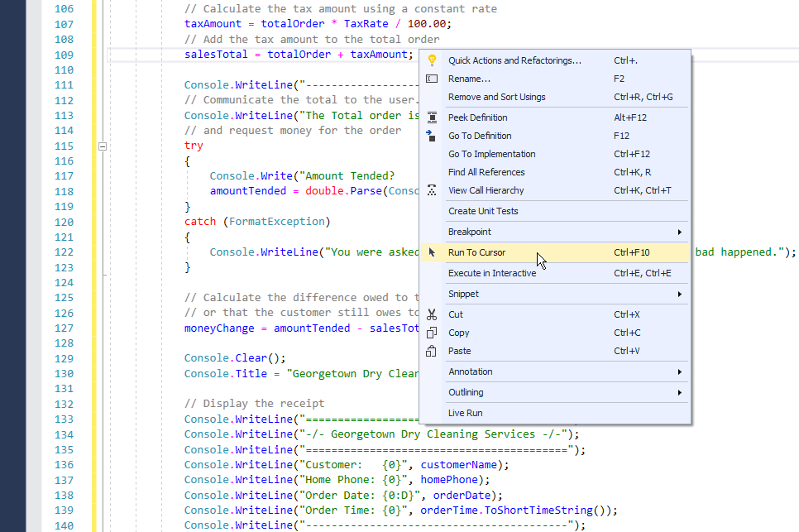
Task: Open the Breakpoint menu item
Action: click(x=555, y=232)
